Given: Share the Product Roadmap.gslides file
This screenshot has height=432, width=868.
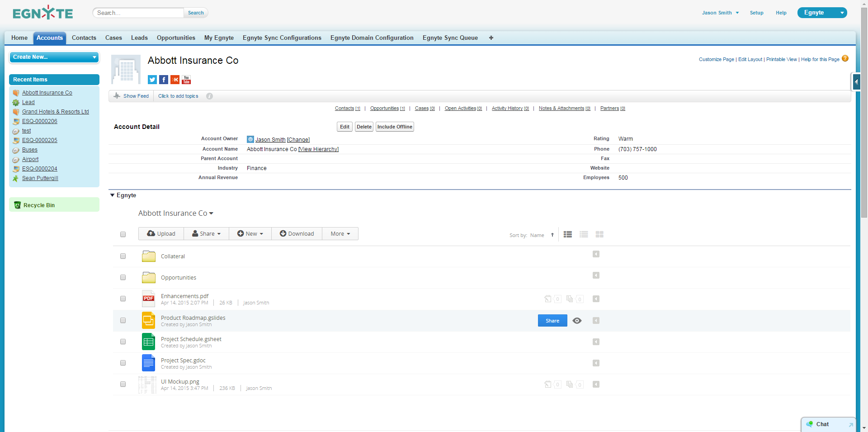Looking at the screenshot, I should point(552,320).
